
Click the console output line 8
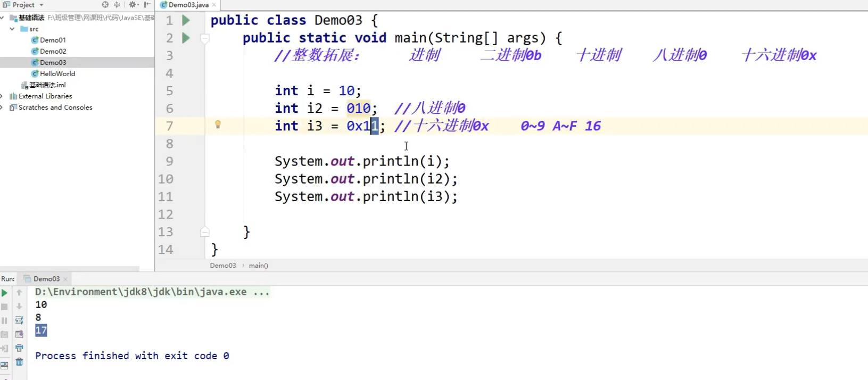click(x=38, y=317)
